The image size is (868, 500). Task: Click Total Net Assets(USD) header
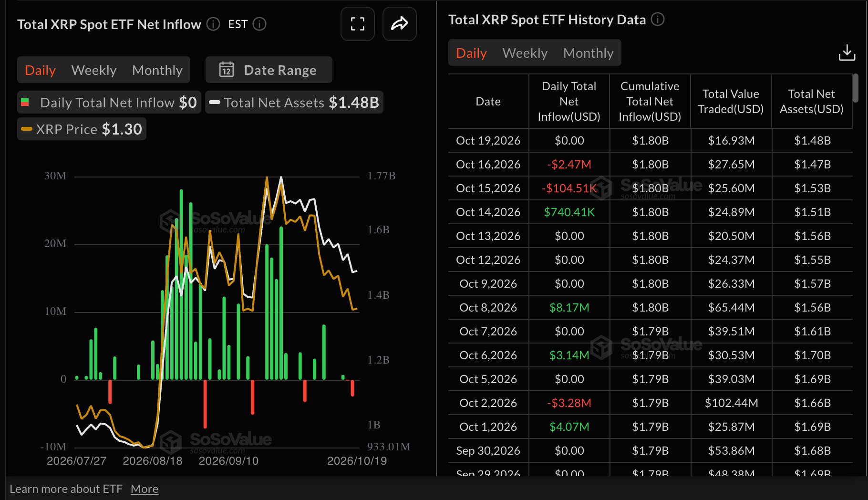pyautogui.click(x=812, y=102)
